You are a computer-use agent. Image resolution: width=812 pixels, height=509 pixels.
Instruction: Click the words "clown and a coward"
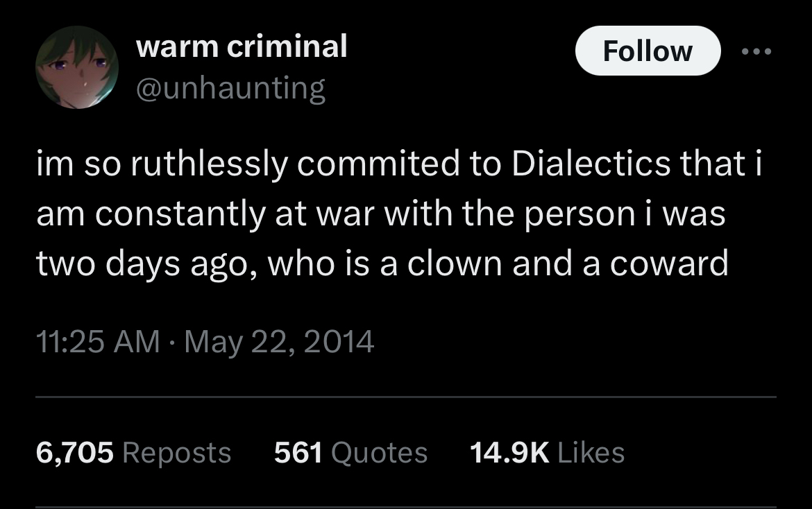click(568, 264)
